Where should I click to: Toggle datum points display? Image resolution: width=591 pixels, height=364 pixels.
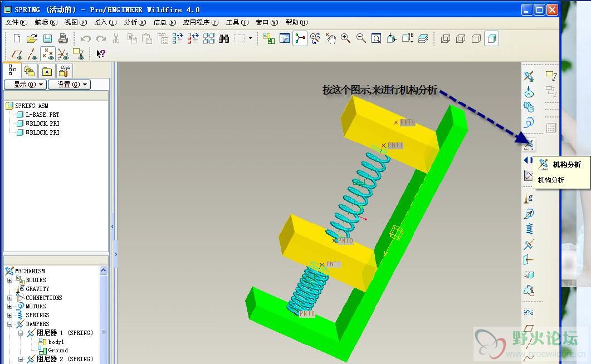pos(48,54)
